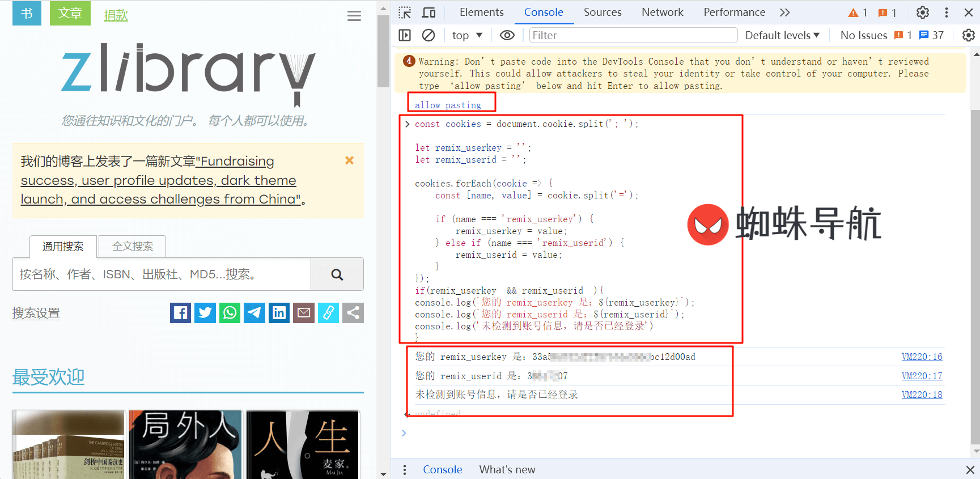This screenshot has width=980, height=479.
Task: Open the Cambridge History of China book cover
Action: (69, 444)
